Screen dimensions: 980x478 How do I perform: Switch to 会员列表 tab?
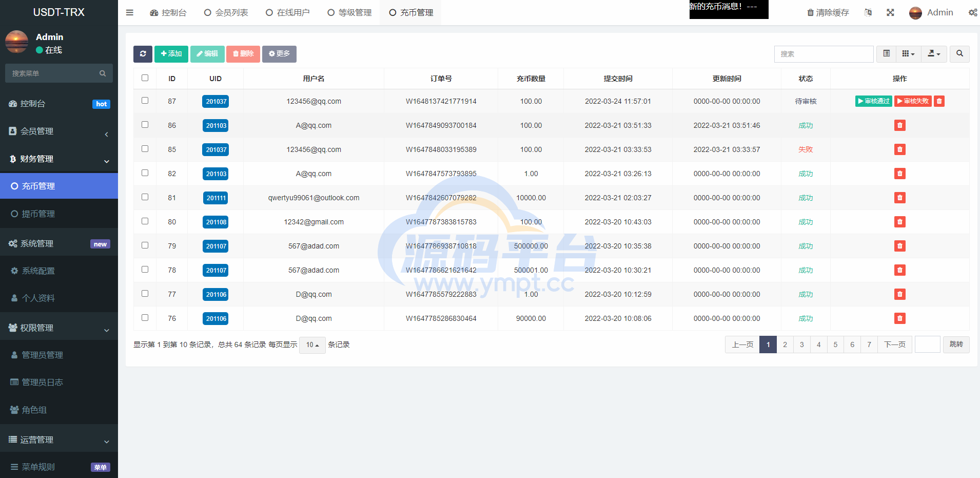226,13
